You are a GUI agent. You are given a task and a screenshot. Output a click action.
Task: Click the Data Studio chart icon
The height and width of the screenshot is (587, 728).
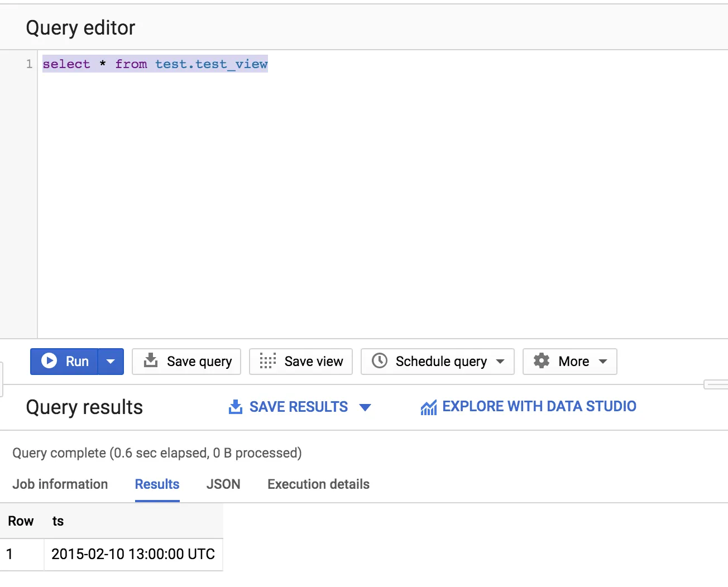tap(429, 407)
